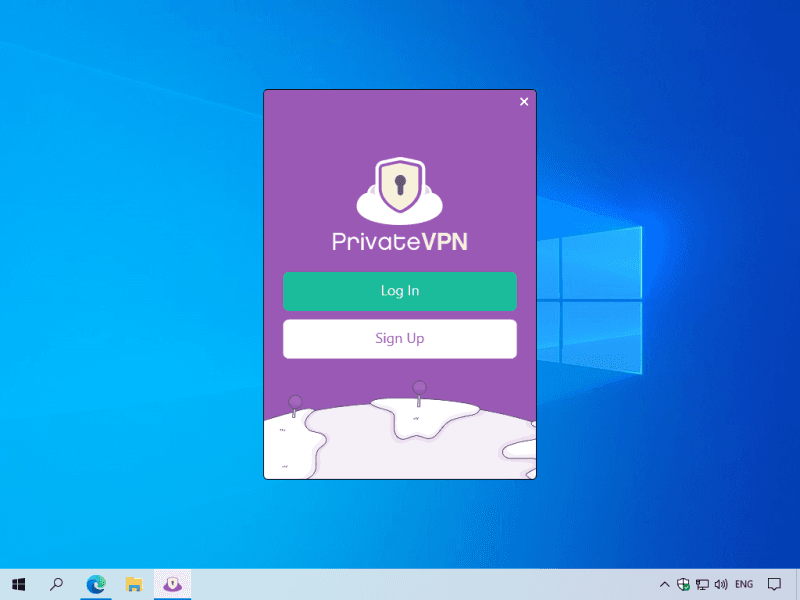Click the PrivateVPN shield logo
Image resolution: width=800 pixels, height=600 pixels.
coord(400,189)
